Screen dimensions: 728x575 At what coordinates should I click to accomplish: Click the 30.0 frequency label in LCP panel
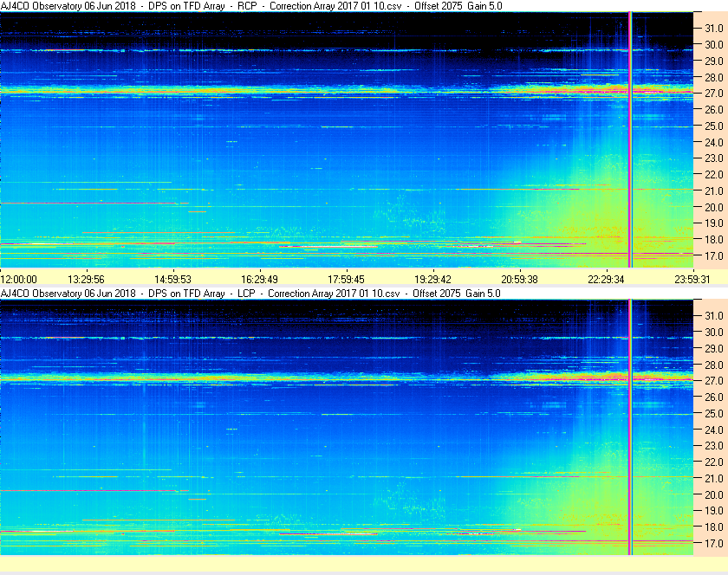[x=714, y=332]
